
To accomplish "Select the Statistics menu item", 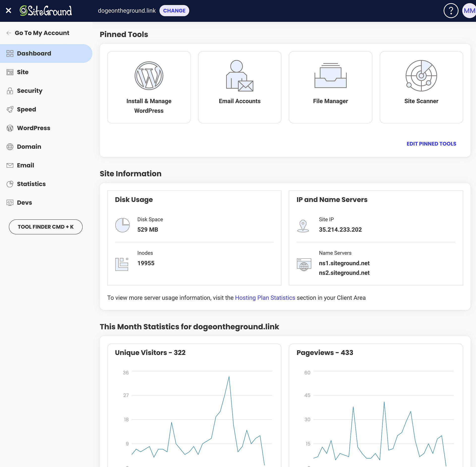I will (x=31, y=184).
